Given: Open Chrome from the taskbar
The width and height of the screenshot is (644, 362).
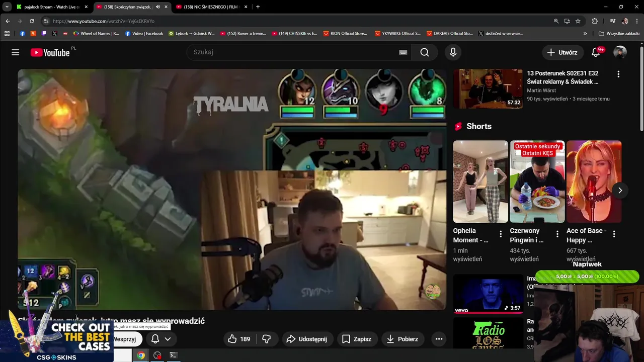Looking at the screenshot, I should tap(141, 355).
